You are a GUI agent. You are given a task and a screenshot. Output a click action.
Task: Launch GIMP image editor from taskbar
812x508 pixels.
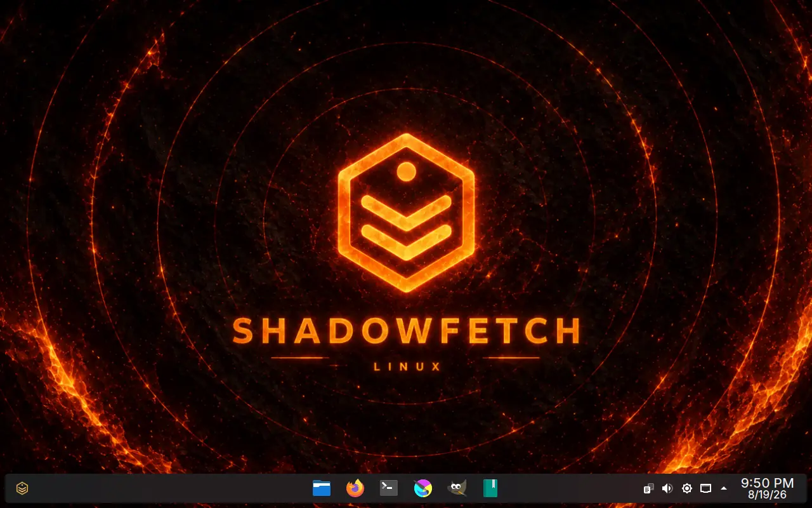pos(457,488)
